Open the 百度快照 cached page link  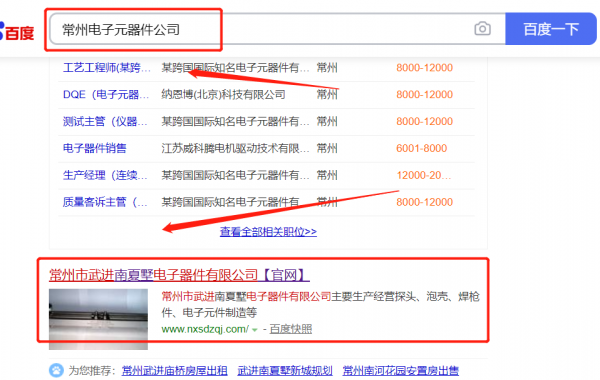point(291,329)
